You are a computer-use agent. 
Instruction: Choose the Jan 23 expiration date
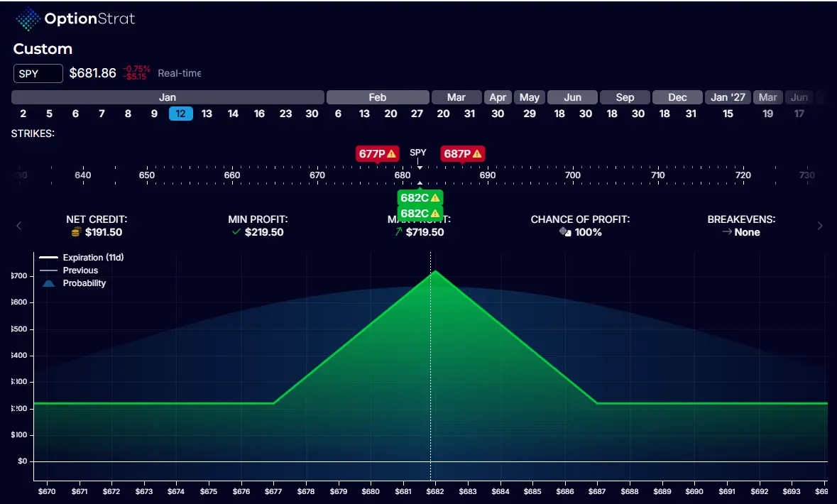285,114
